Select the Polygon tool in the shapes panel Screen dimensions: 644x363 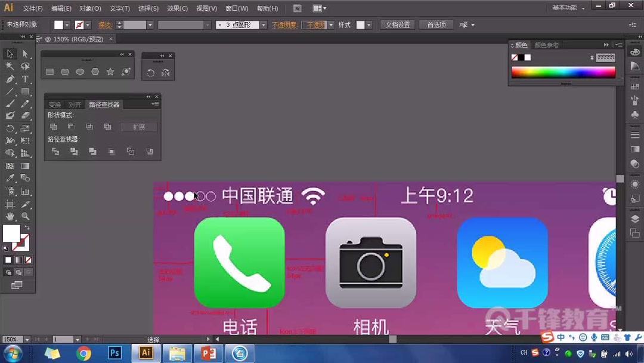click(x=95, y=72)
